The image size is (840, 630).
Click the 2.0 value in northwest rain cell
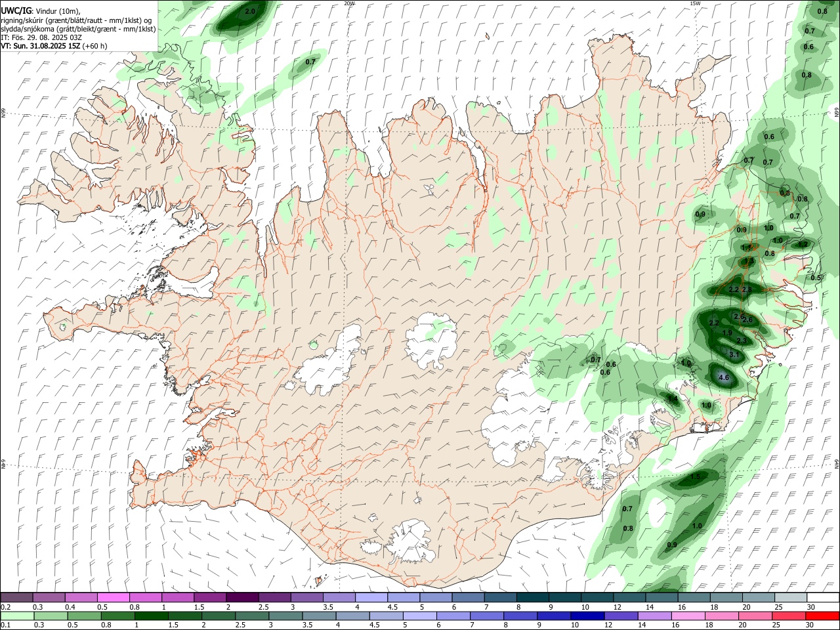[x=250, y=12]
